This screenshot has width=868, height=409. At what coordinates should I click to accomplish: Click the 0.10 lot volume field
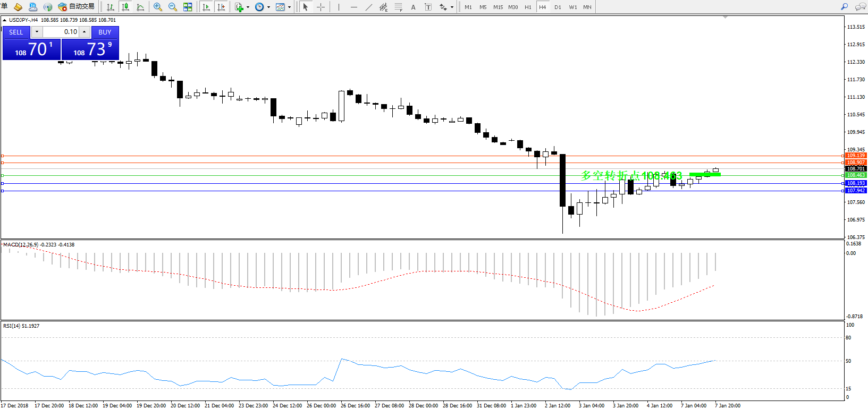coord(60,32)
